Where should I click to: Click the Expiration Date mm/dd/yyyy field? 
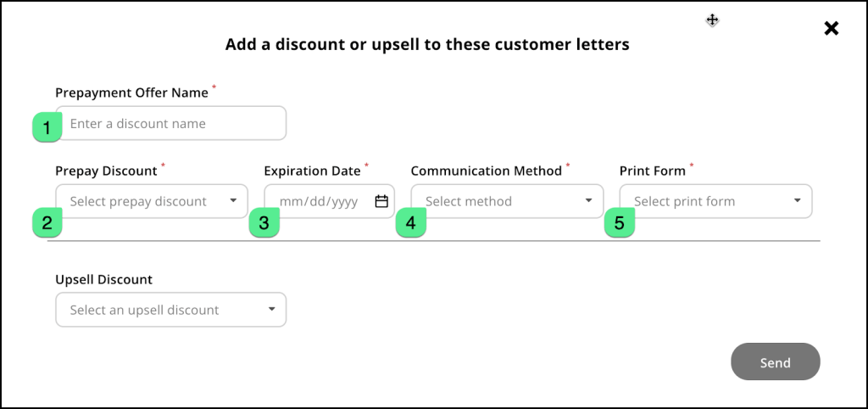tap(320, 202)
